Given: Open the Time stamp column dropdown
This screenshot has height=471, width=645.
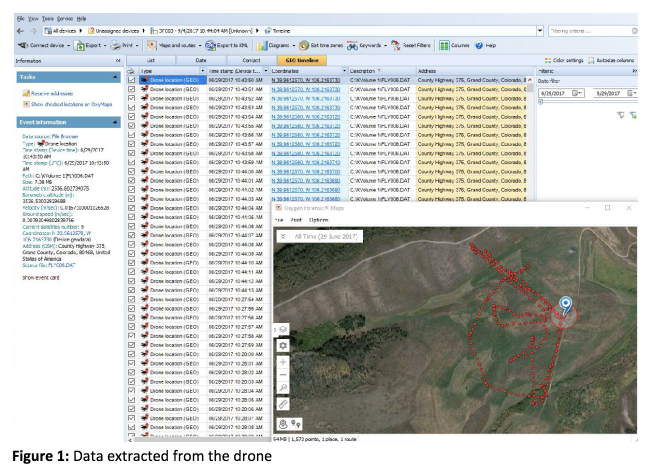Looking at the screenshot, I should [266, 71].
